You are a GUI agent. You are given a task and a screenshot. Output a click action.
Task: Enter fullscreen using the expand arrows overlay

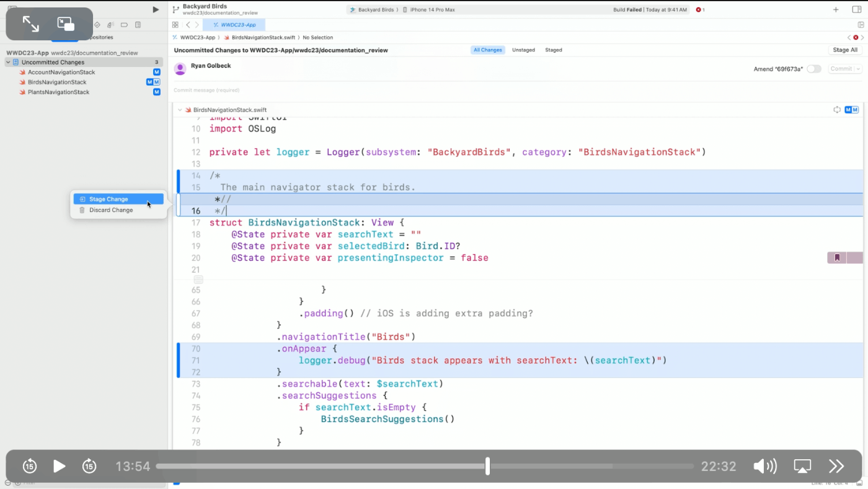tap(30, 24)
